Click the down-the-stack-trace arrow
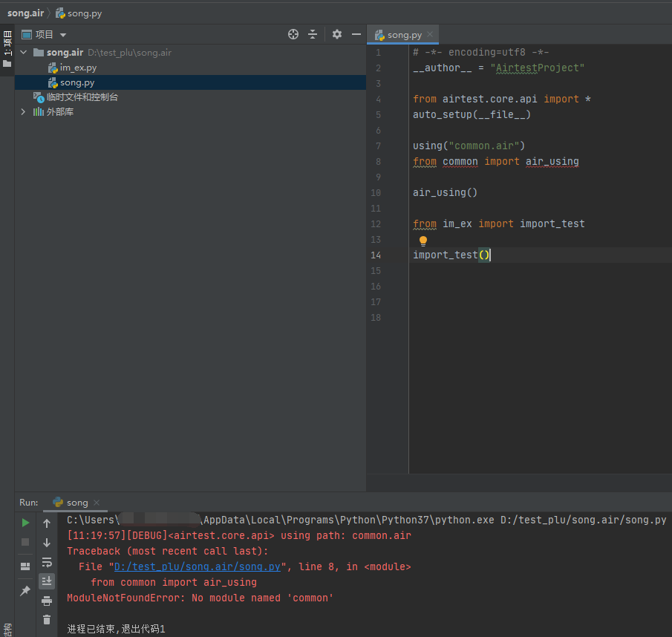The image size is (672, 637). (47, 543)
